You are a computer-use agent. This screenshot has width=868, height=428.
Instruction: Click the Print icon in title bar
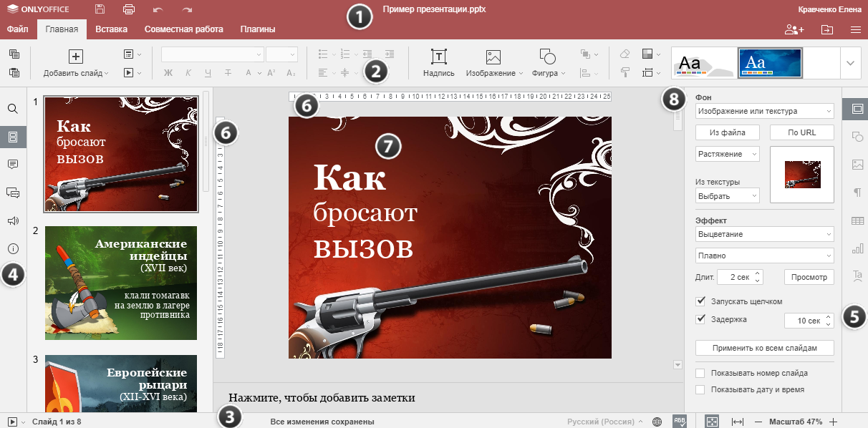point(129,10)
